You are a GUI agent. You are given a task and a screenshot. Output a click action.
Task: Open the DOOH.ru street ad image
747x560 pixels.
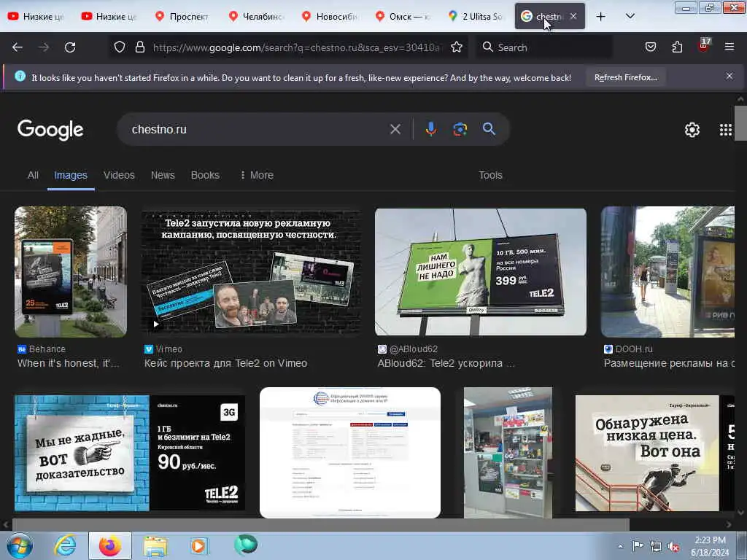pos(667,272)
